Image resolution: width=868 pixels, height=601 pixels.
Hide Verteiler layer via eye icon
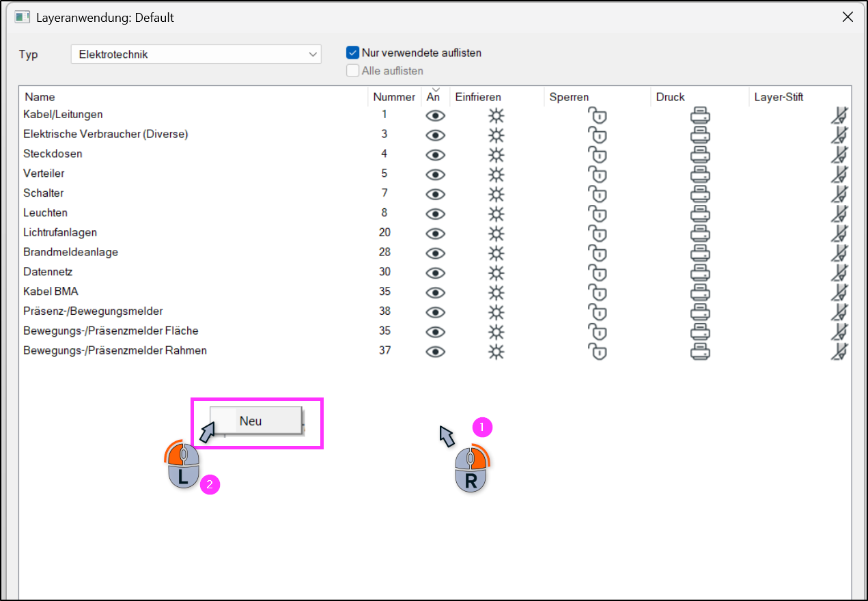[435, 174]
